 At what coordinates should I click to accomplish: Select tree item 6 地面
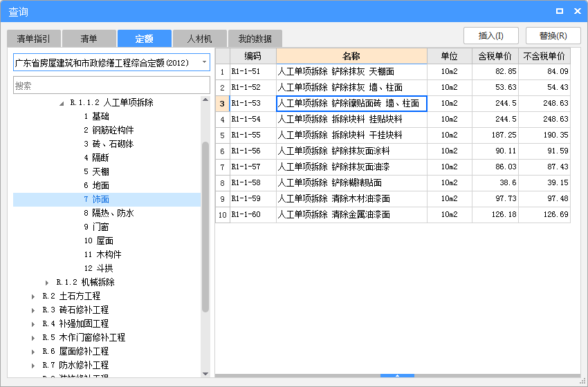(96, 185)
